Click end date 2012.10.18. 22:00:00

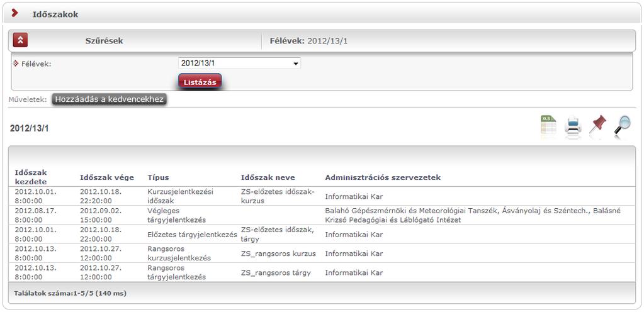pyautogui.click(x=101, y=234)
